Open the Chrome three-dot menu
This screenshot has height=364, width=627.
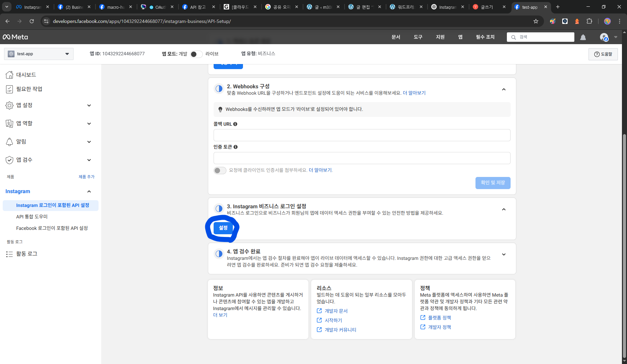(x=620, y=21)
